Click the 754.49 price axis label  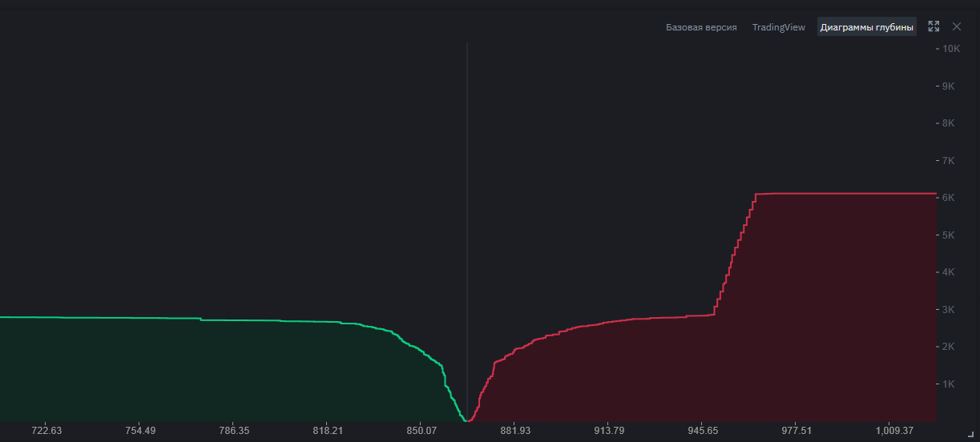140,431
